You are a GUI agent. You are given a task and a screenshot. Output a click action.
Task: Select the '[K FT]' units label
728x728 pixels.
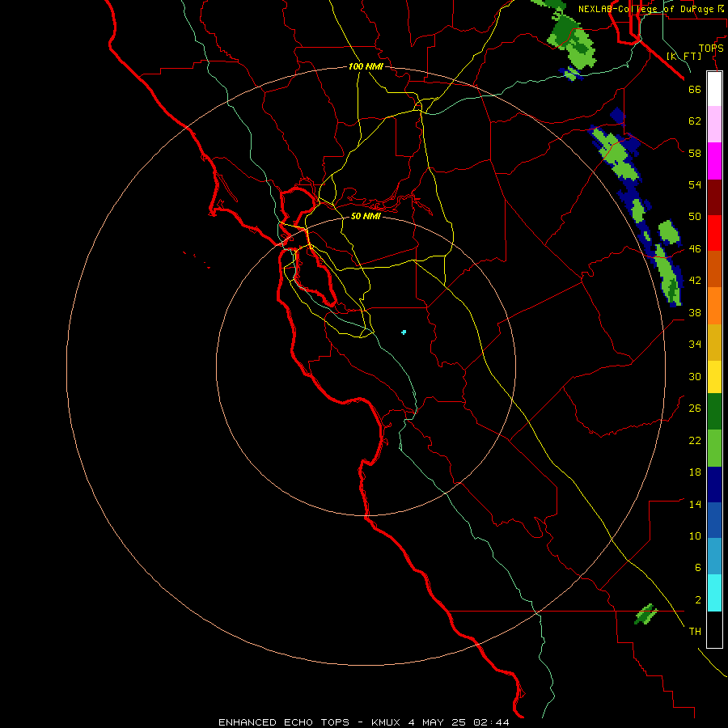click(x=684, y=56)
